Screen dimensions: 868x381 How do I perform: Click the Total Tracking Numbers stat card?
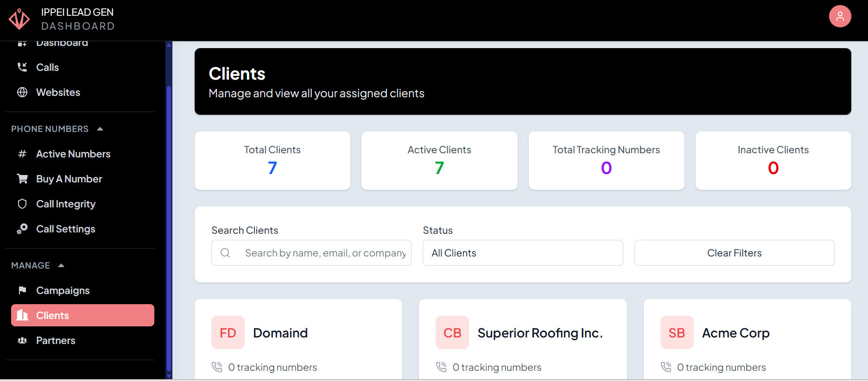(606, 161)
